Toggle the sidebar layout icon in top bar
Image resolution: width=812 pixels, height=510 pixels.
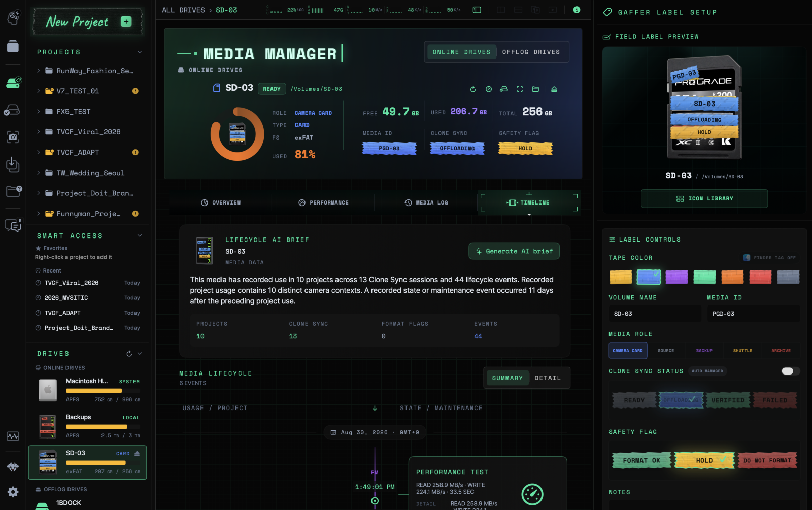coord(477,10)
